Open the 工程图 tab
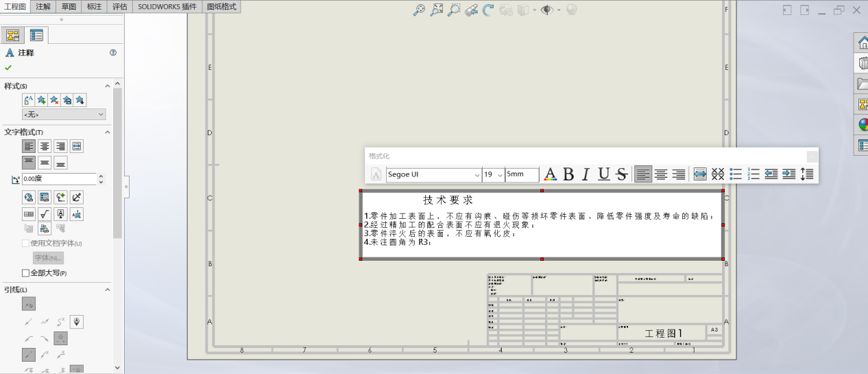This screenshot has height=374, width=868. click(15, 6)
